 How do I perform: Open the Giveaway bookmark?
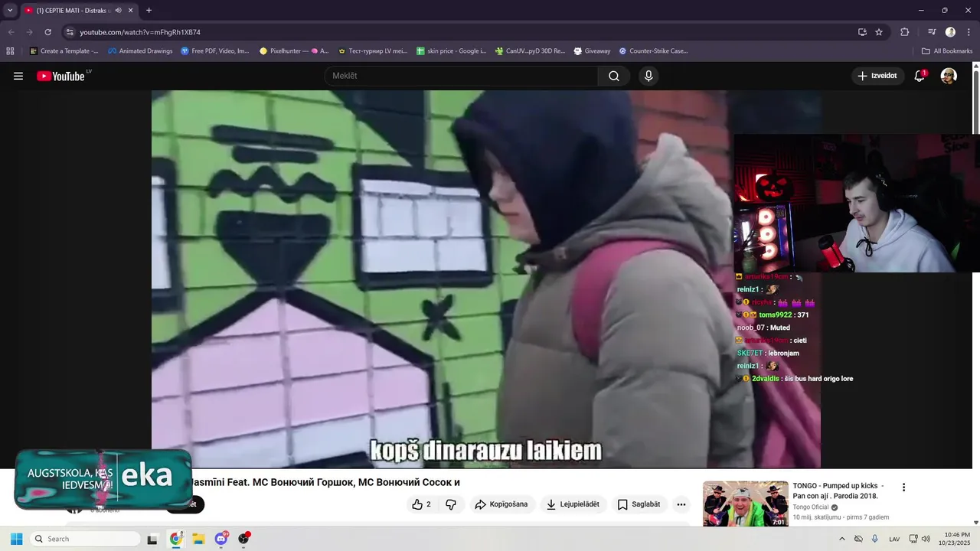(592, 51)
